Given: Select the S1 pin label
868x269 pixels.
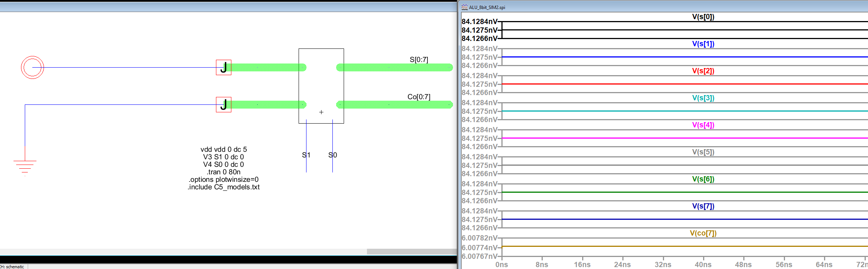Looking at the screenshot, I should click(306, 155).
